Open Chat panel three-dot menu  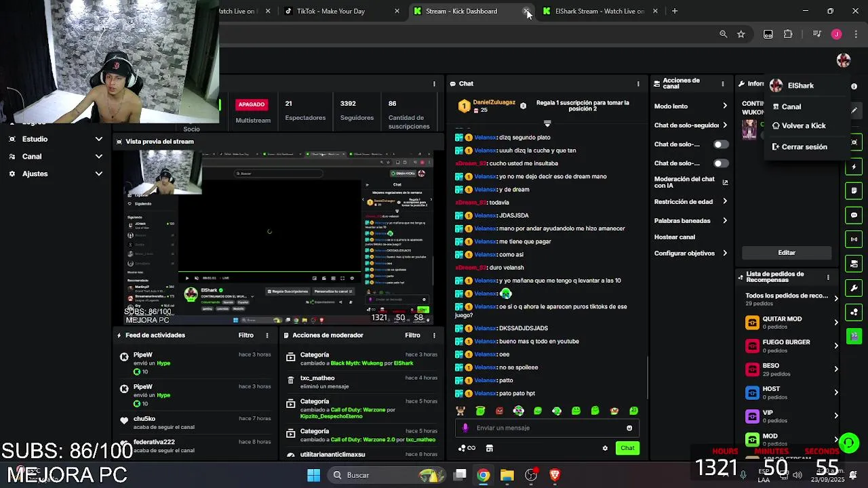(x=638, y=84)
